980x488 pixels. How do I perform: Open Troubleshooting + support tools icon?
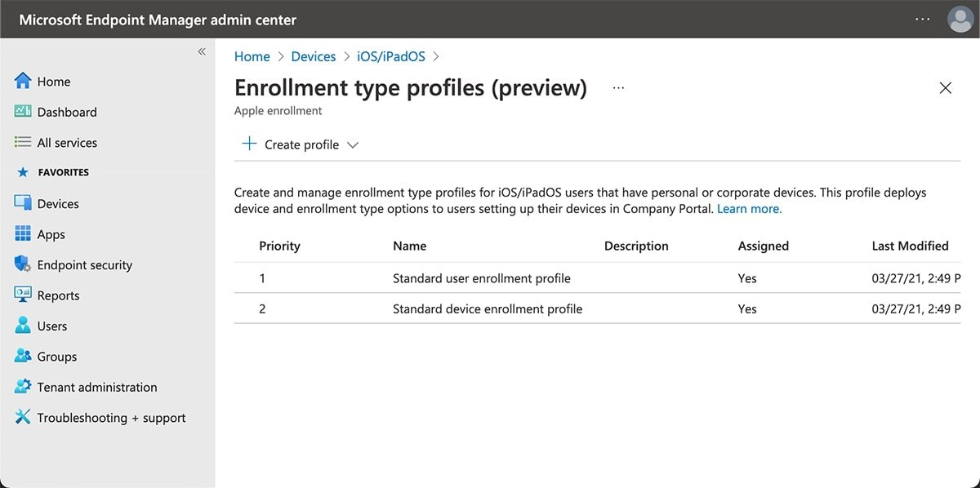tap(23, 417)
